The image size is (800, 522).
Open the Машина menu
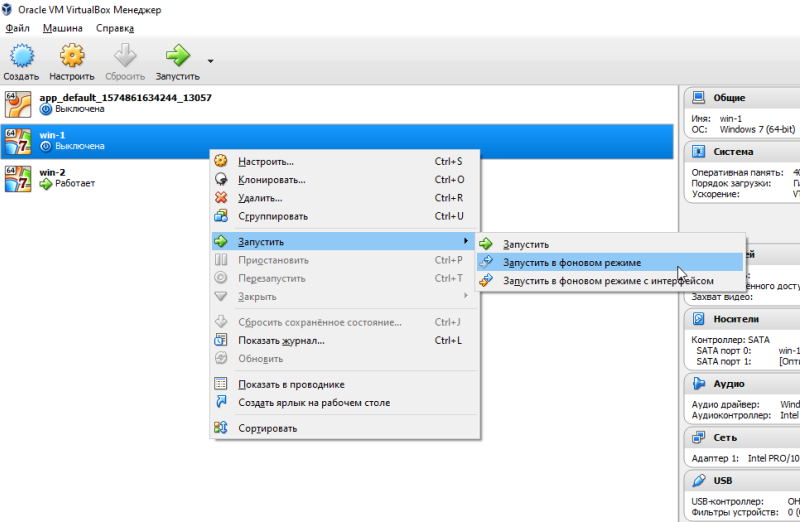click(63, 28)
